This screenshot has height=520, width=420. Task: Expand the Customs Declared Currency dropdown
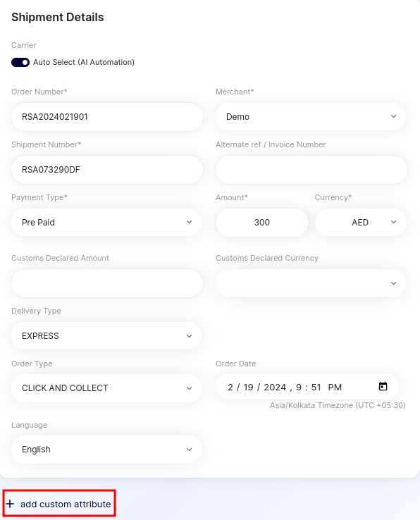311,283
